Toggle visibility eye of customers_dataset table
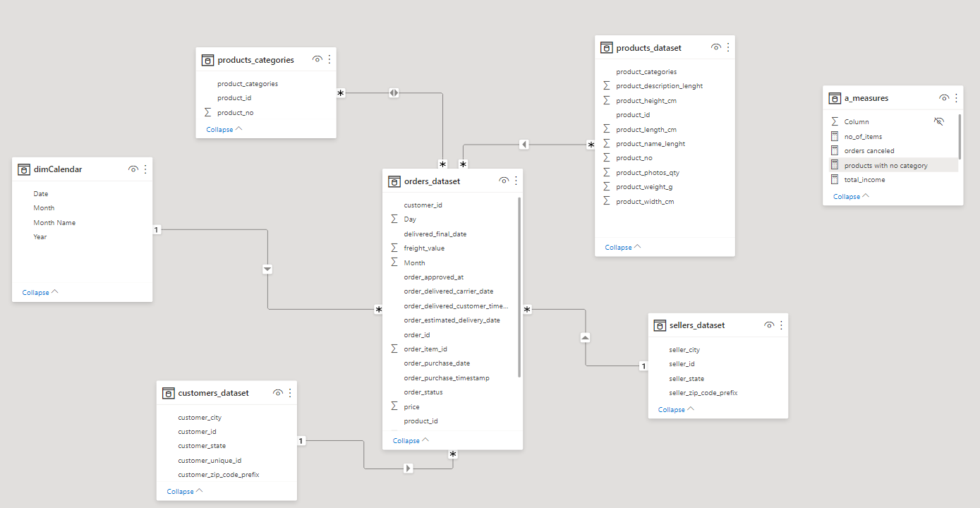 (278, 393)
